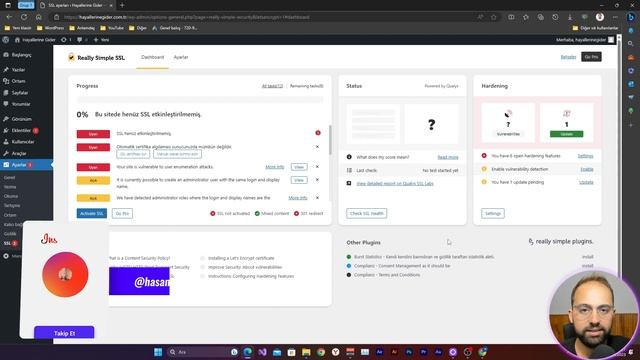Click the Progress task list scrollbar
The width and height of the screenshot is (640, 360).
pos(330,140)
